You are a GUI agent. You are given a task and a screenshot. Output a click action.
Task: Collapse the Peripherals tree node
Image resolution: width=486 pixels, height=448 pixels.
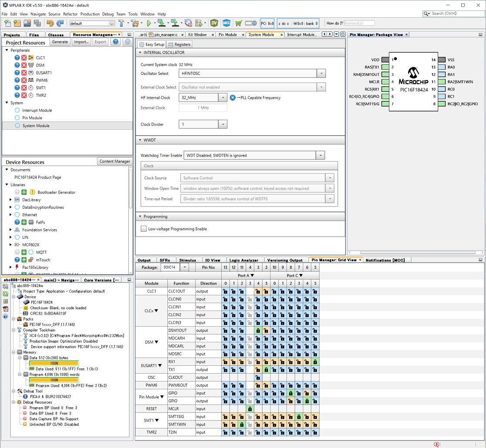click(x=7, y=50)
